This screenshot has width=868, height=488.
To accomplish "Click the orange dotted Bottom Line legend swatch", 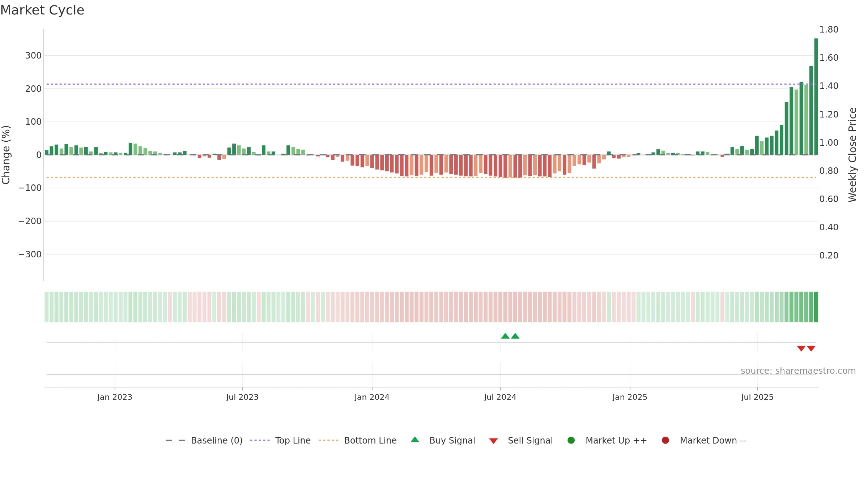I will click(x=328, y=440).
